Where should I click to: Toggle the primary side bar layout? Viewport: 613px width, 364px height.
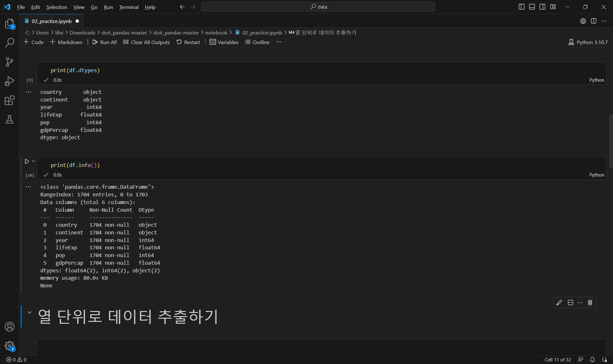[x=521, y=7]
